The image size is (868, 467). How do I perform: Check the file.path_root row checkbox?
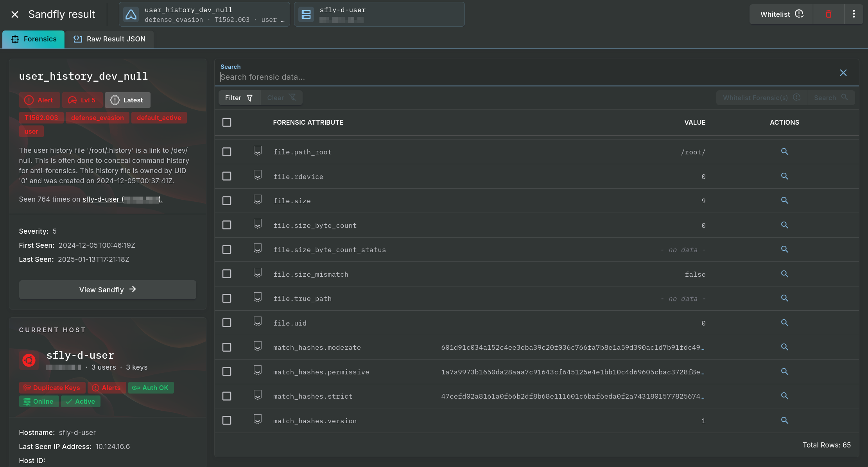click(x=227, y=152)
